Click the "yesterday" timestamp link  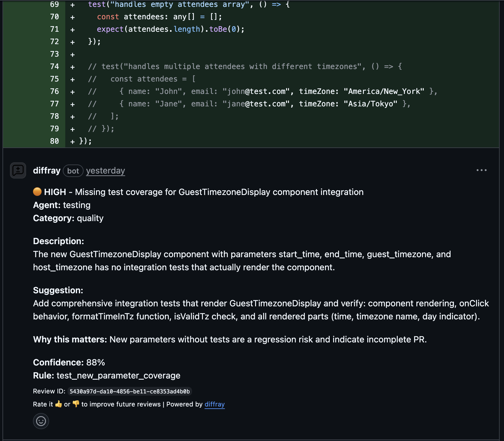click(x=105, y=171)
